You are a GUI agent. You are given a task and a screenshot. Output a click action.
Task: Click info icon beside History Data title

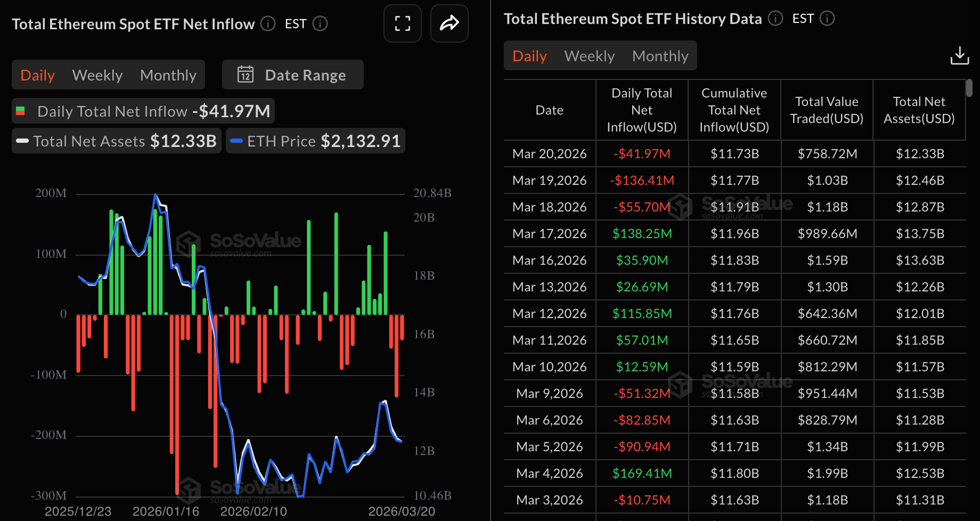775,19
